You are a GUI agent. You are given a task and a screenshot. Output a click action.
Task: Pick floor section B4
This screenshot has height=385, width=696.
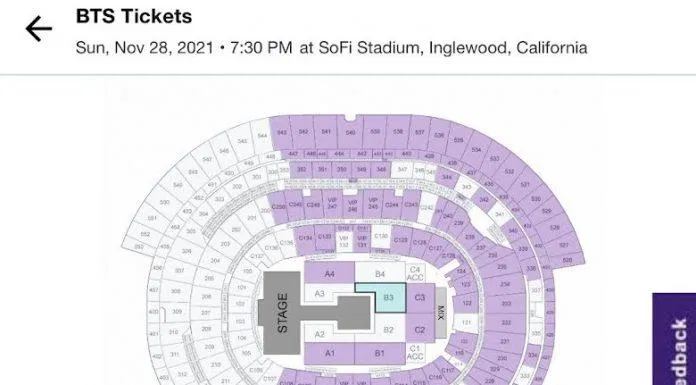click(x=380, y=273)
